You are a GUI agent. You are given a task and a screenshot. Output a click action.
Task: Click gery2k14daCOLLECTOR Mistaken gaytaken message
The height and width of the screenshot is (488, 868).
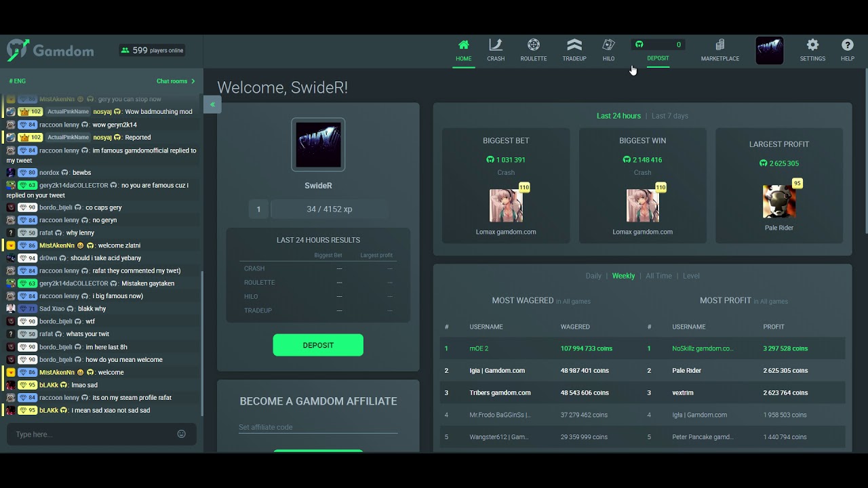pyautogui.click(x=102, y=283)
